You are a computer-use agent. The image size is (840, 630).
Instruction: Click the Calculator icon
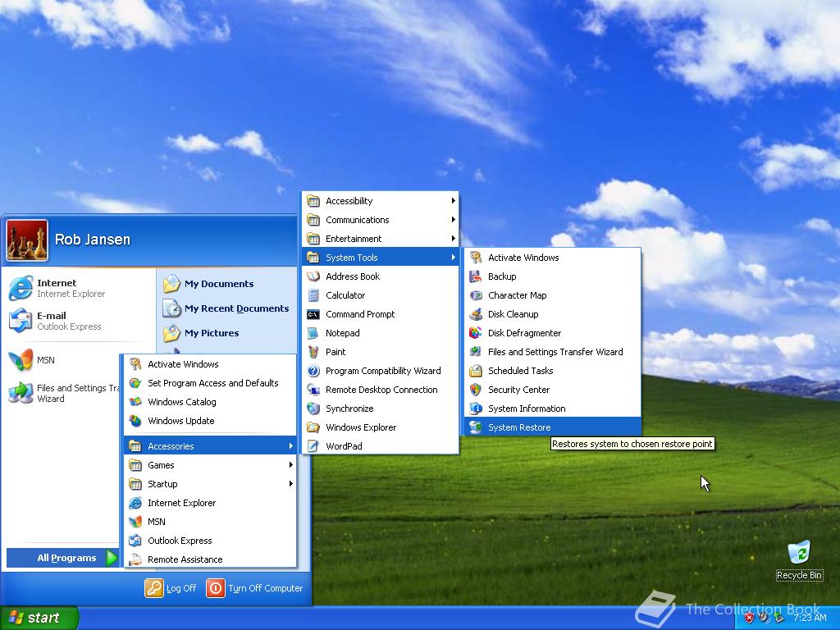313,295
